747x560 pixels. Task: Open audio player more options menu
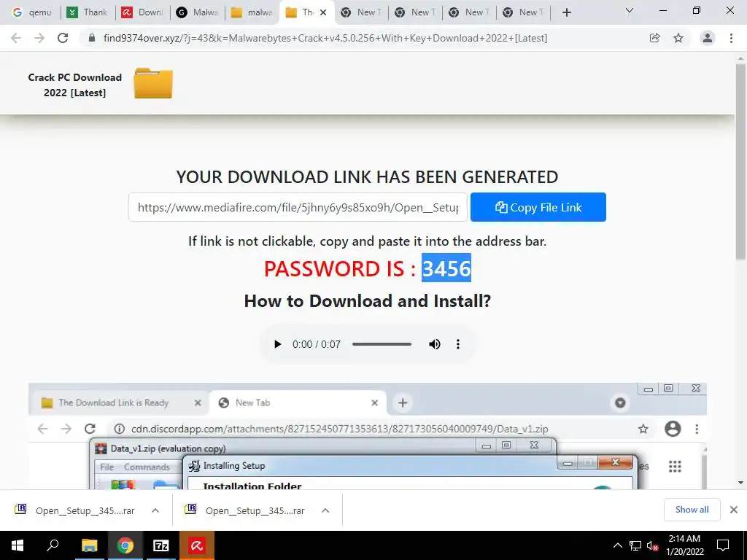pyautogui.click(x=458, y=344)
